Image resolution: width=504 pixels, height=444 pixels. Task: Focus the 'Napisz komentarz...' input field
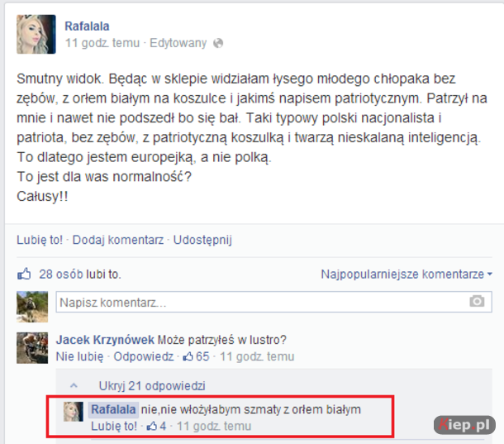(x=273, y=302)
